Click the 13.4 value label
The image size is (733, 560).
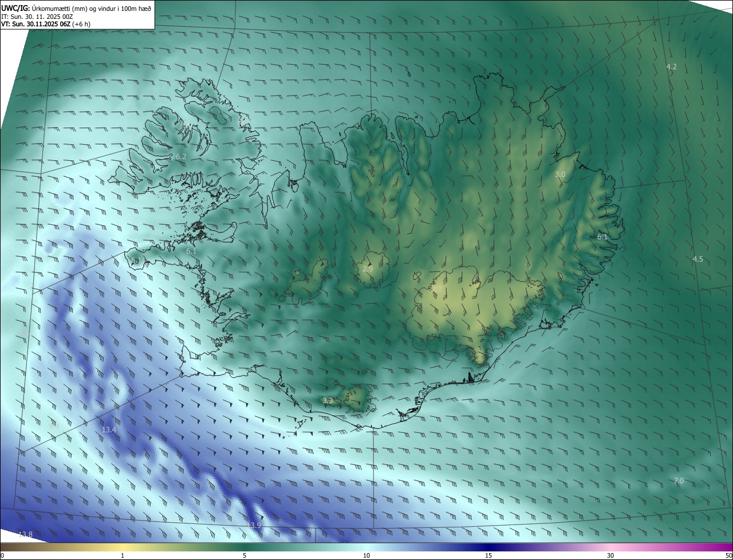point(109,430)
